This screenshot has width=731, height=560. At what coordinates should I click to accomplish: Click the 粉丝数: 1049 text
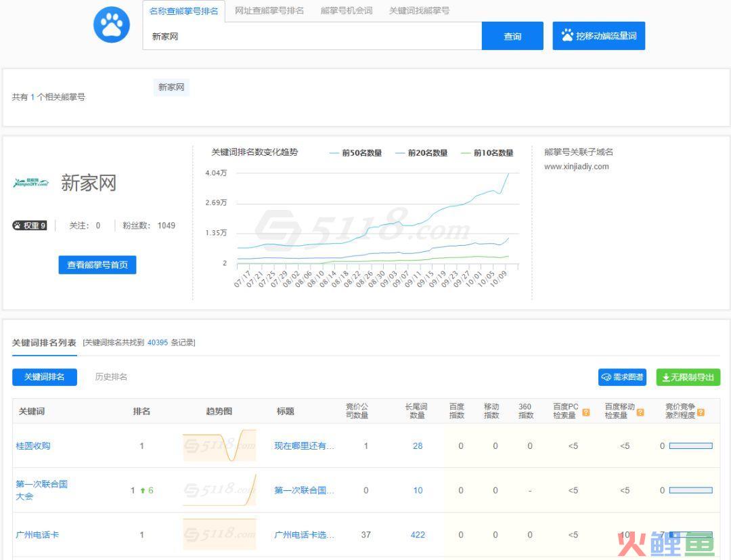tap(149, 225)
